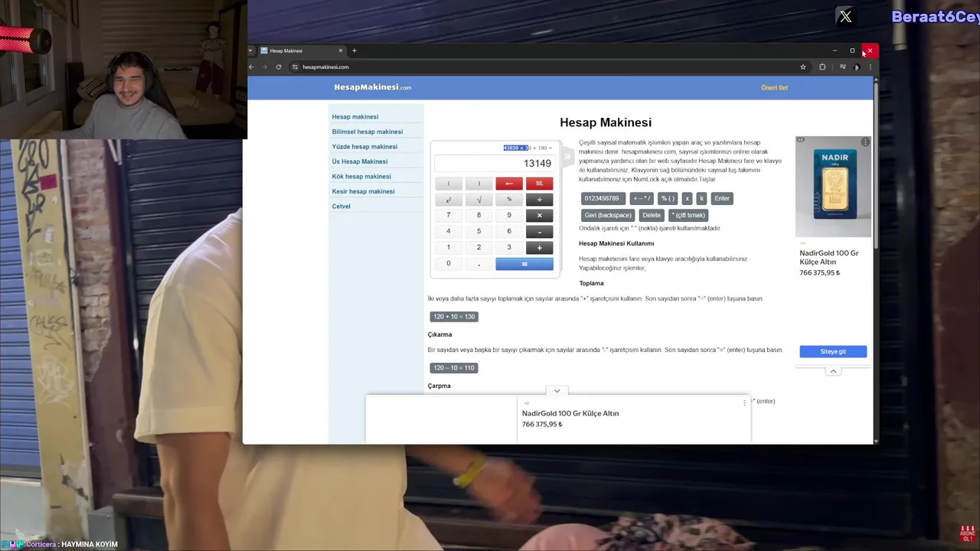Open the X icon in stream overlay

(x=845, y=16)
